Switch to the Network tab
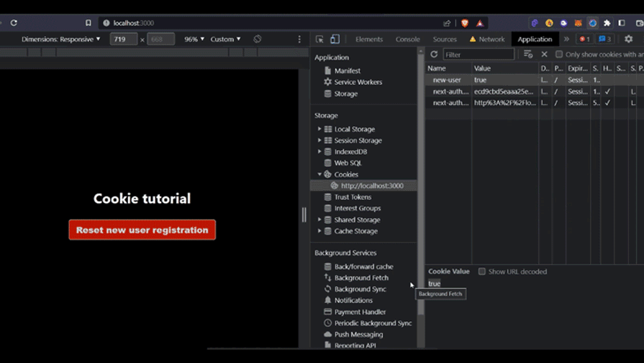Viewport: 644px width, 363px height. pyautogui.click(x=491, y=40)
